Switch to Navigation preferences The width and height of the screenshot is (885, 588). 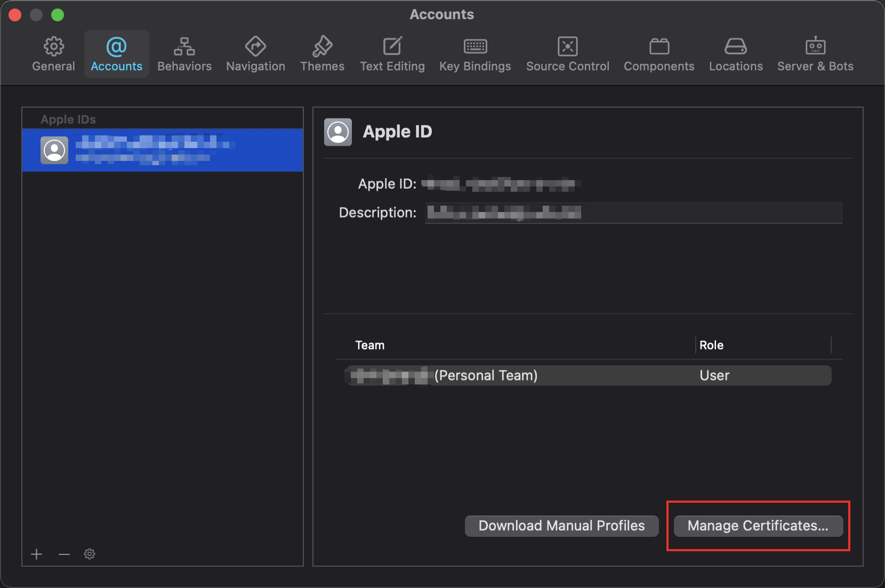255,54
